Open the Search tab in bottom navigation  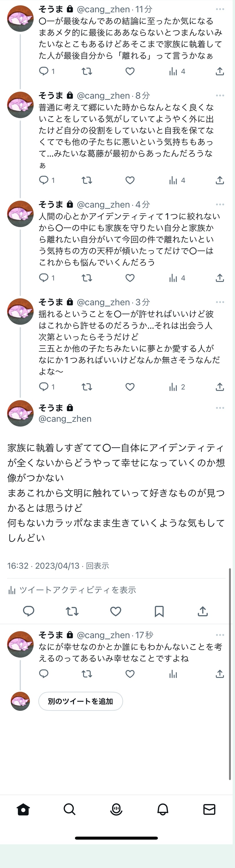(x=70, y=809)
